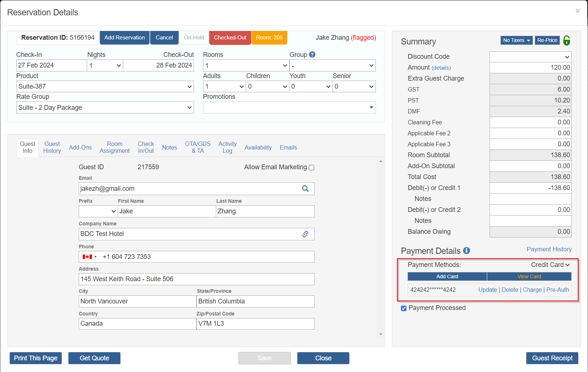
Task: Open the Payment Methods Credit Card dropdown
Action: click(x=550, y=265)
